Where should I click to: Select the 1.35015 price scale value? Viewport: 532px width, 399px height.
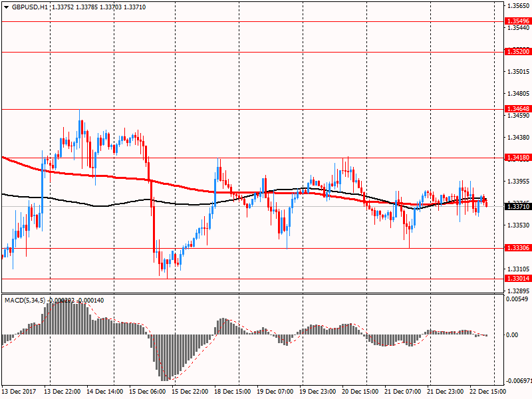[519, 72]
